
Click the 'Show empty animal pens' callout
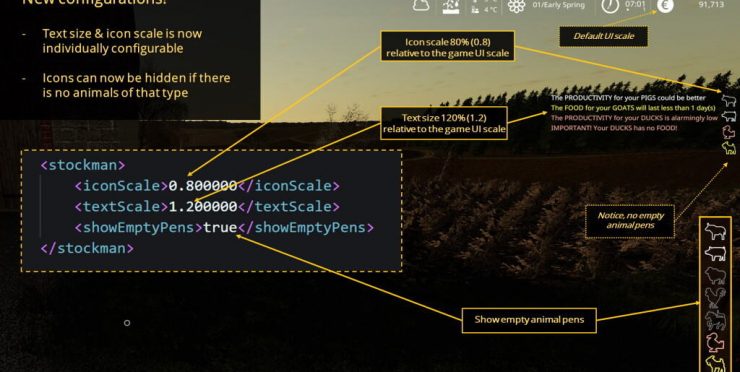pos(529,320)
